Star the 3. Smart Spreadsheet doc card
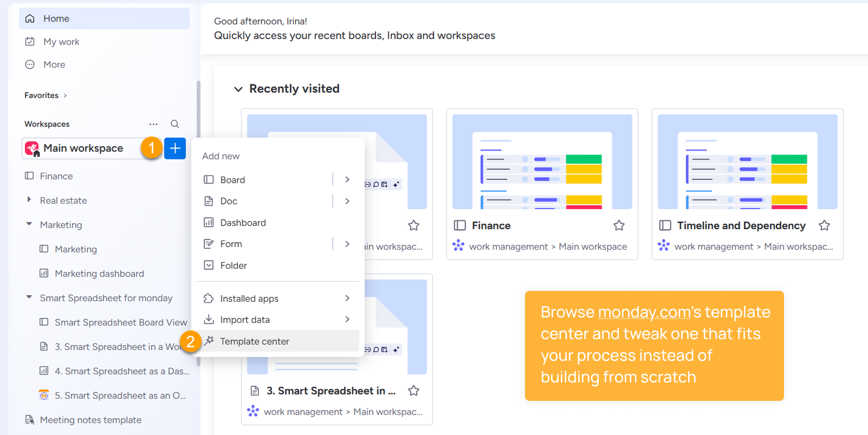This screenshot has width=868, height=435. point(413,391)
